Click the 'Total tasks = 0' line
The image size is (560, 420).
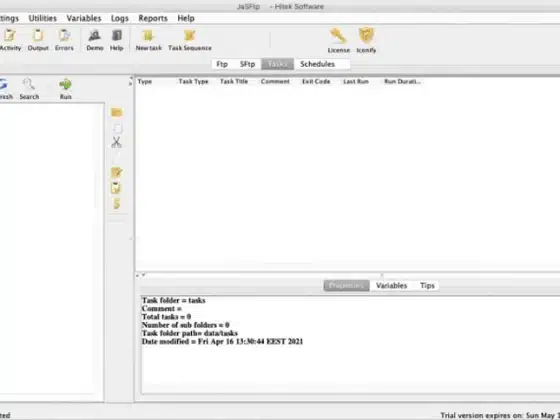[166, 317]
